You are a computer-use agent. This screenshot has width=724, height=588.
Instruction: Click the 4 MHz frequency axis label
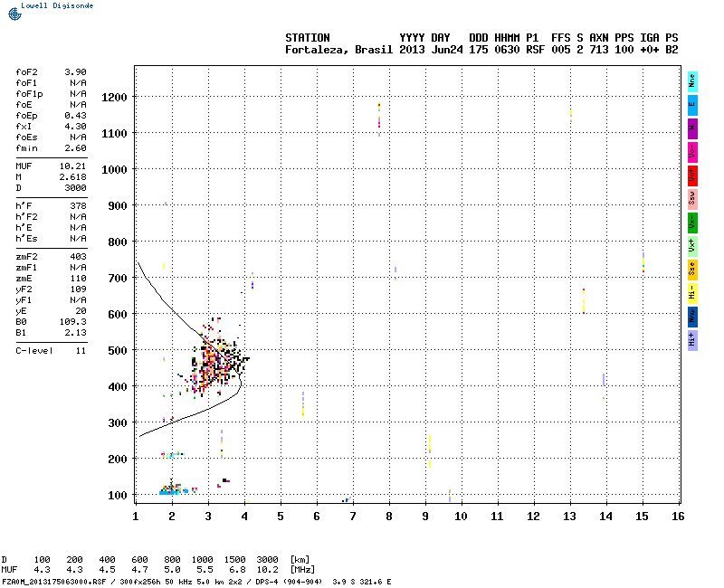click(x=244, y=517)
